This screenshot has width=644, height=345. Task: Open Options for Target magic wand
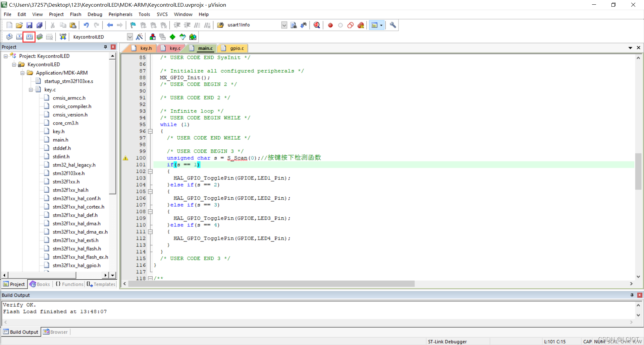(x=140, y=37)
